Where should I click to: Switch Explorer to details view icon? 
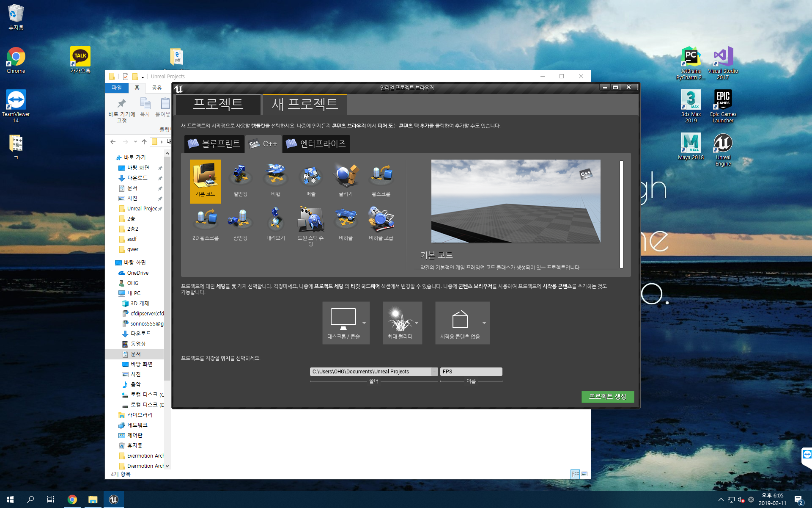(x=575, y=474)
